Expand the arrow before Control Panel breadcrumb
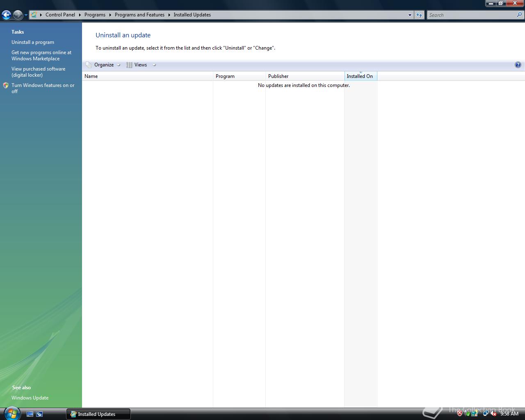The height and width of the screenshot is (420, 525). pos(41,15)
